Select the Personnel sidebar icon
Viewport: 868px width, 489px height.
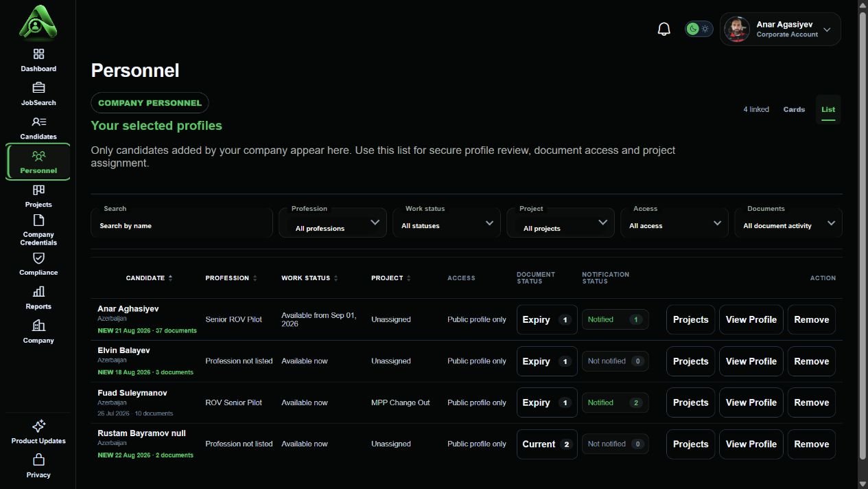coord(38,156)
